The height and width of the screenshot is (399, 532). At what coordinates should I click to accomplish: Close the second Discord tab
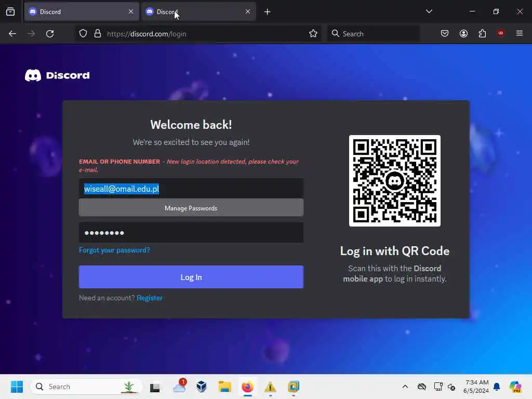point(248,11)
